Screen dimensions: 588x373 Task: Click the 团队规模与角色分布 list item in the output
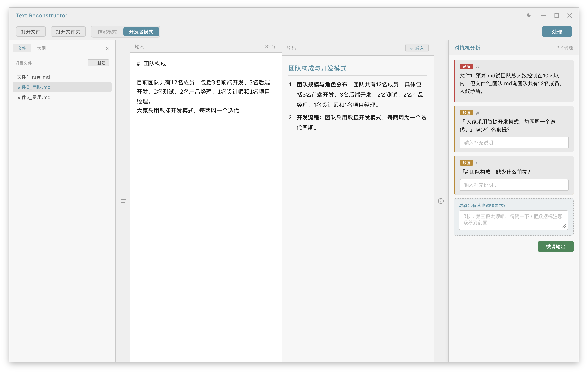pyautogui.click(x=358, y=95)
